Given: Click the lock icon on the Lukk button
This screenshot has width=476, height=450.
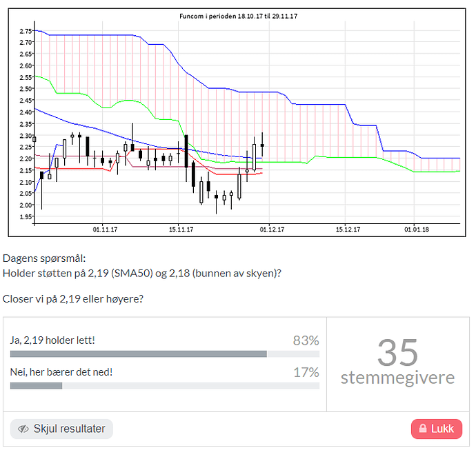Looking at the screenshot, I should click(x=422, y=429).
